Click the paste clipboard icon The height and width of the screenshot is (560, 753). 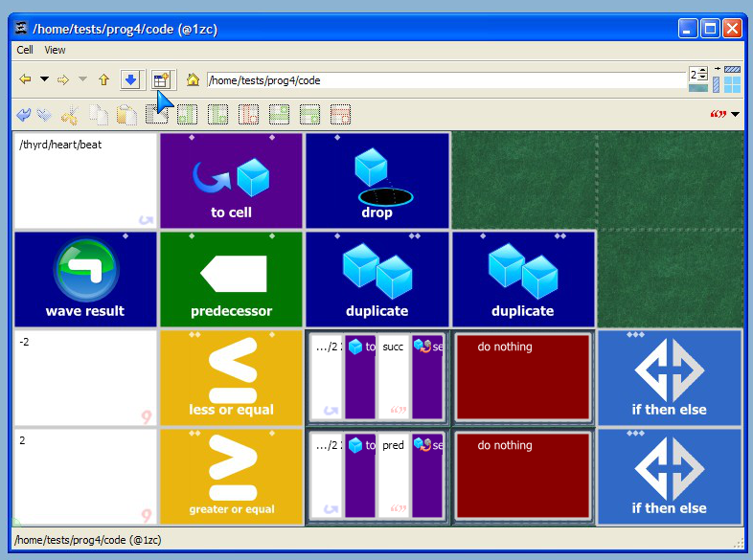127,115
